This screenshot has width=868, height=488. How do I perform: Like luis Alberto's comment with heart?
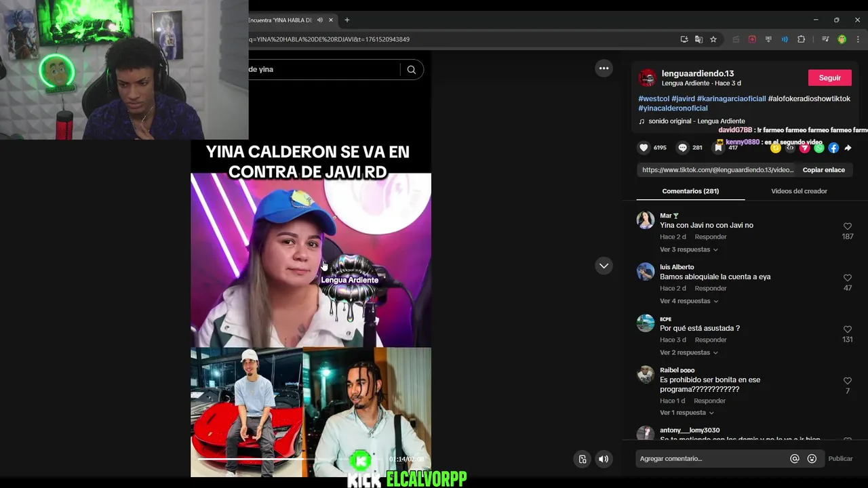click(847, 278)
